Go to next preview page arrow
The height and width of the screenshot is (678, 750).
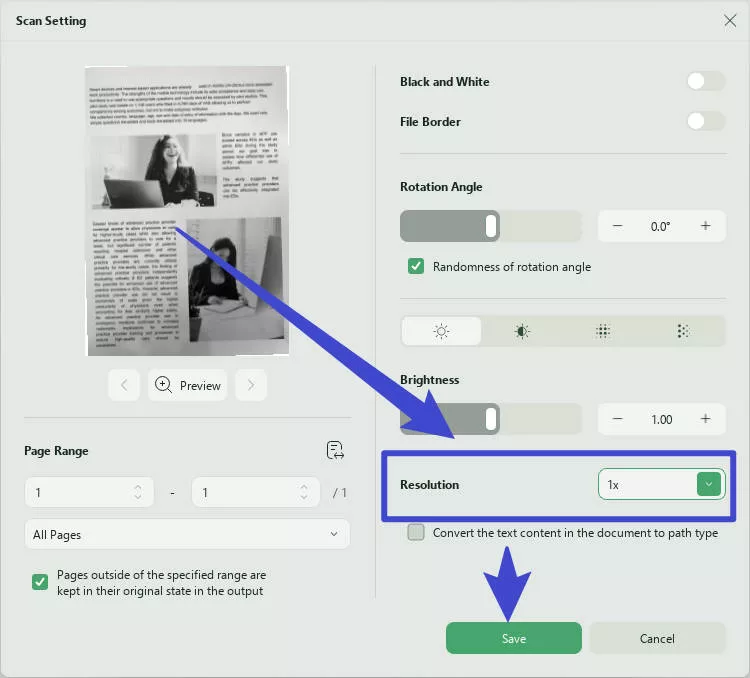coord(251,385)
